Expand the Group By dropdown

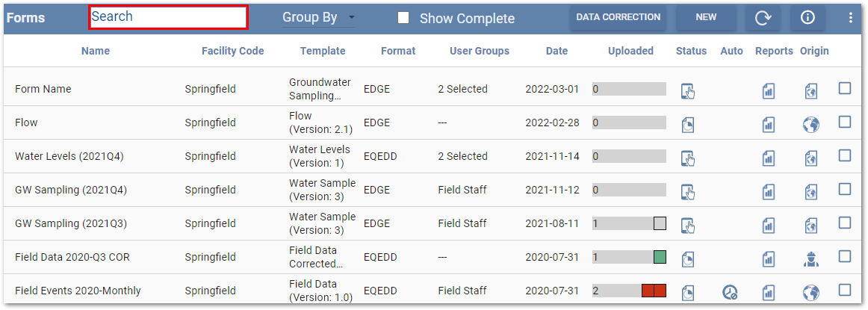(319, 18)
